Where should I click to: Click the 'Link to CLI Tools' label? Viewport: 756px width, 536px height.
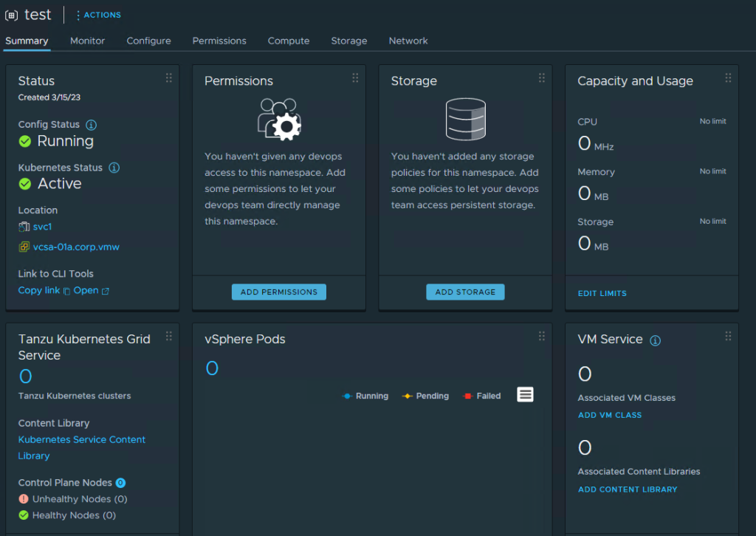[56, 274]
